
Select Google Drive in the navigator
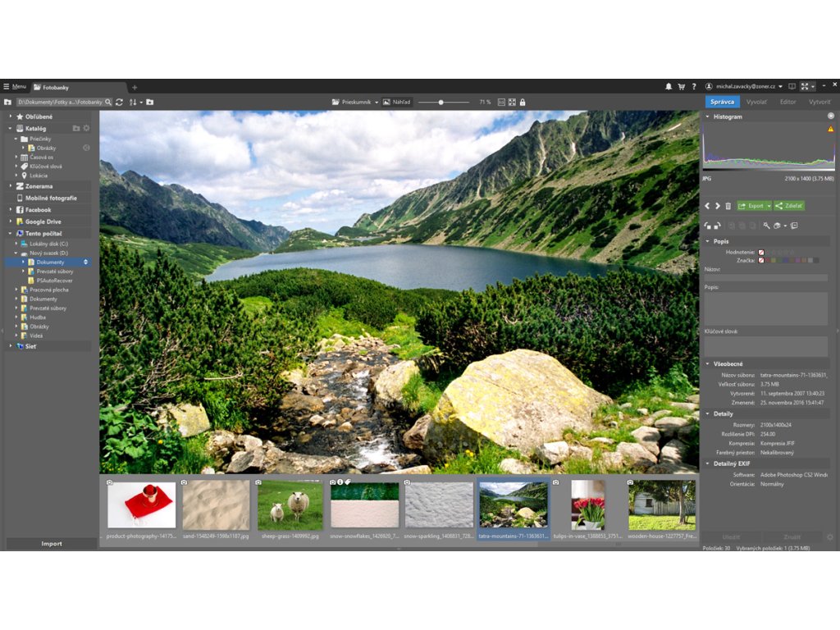click(x=43, y=221)
